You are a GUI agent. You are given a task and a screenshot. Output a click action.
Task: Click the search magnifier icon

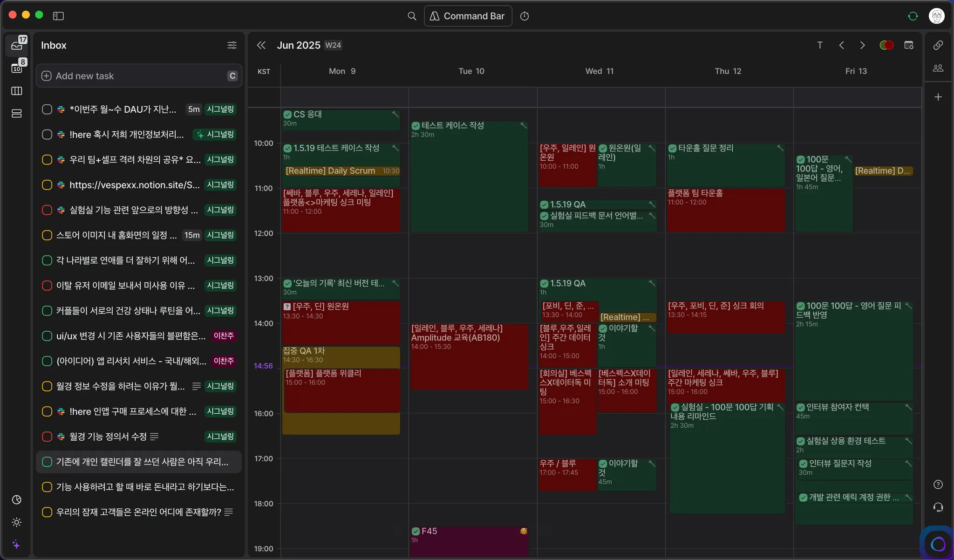pos(412,16)
